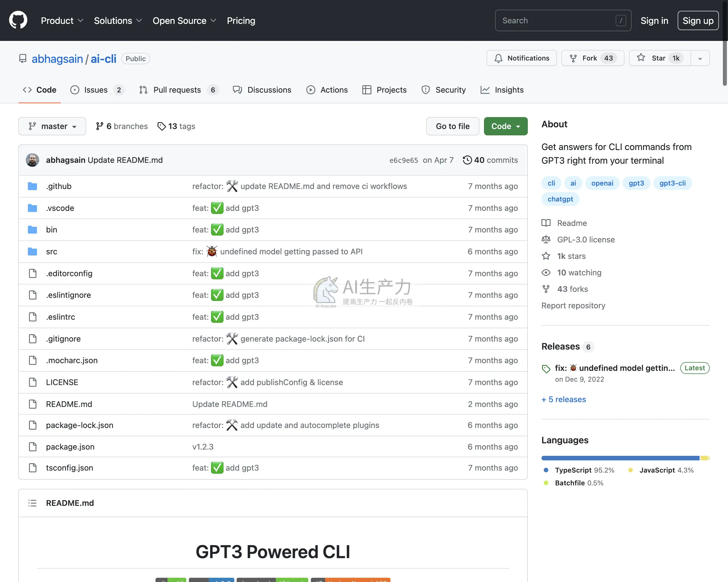The height and width of the screenshot is (582, 728).
Task: Open README outline list icon
Action: [x=32, y=503]
